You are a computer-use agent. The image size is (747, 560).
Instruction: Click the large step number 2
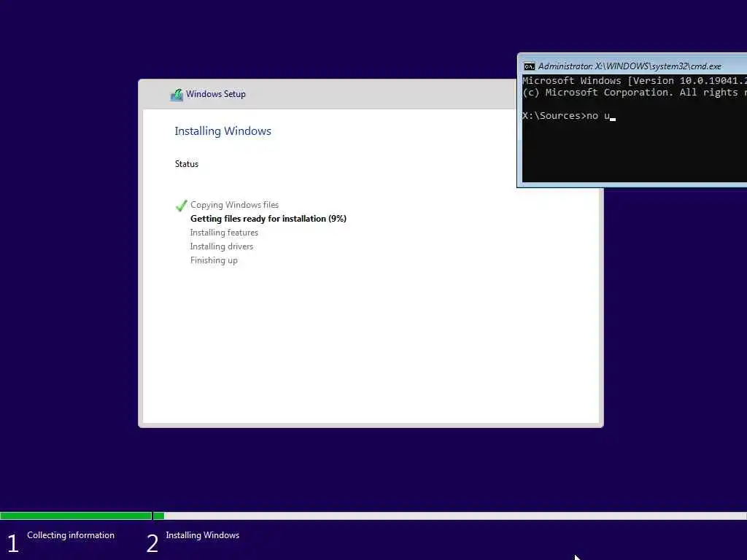click(152, 543)
